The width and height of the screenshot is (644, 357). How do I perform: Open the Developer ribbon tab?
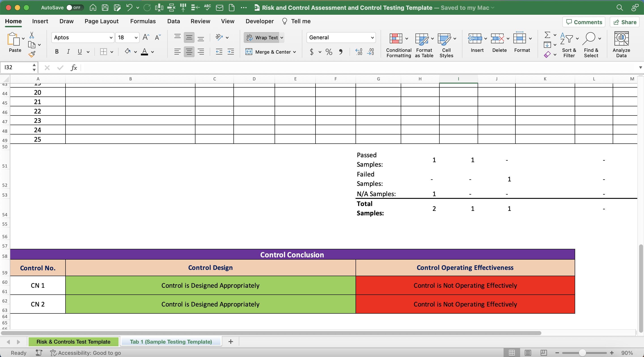click(259, 21)
